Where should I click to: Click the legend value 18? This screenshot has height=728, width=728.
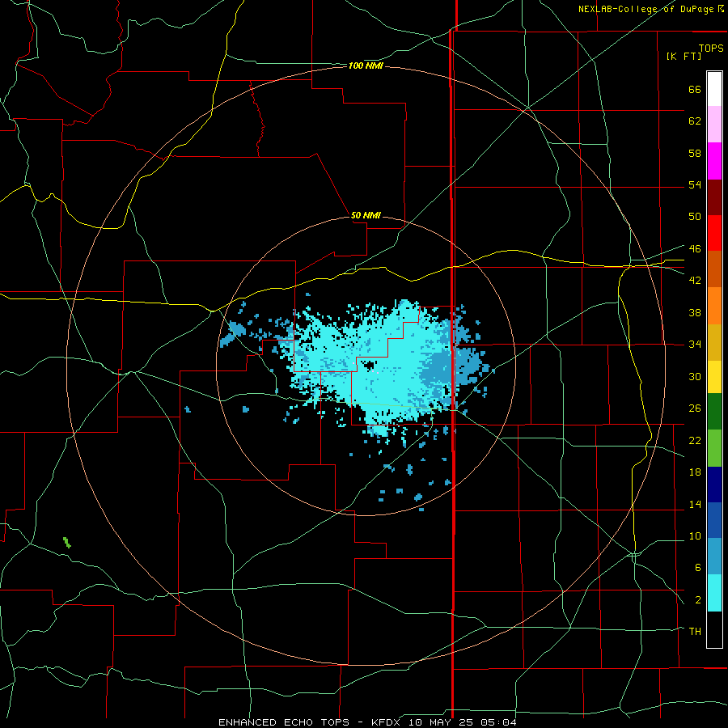pos(695,472)
